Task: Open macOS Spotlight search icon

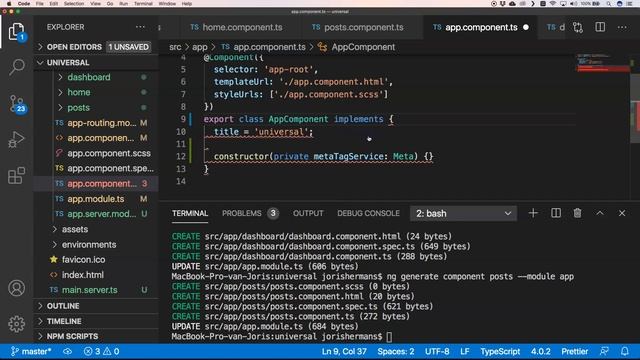Action: (x=609, y=4)
